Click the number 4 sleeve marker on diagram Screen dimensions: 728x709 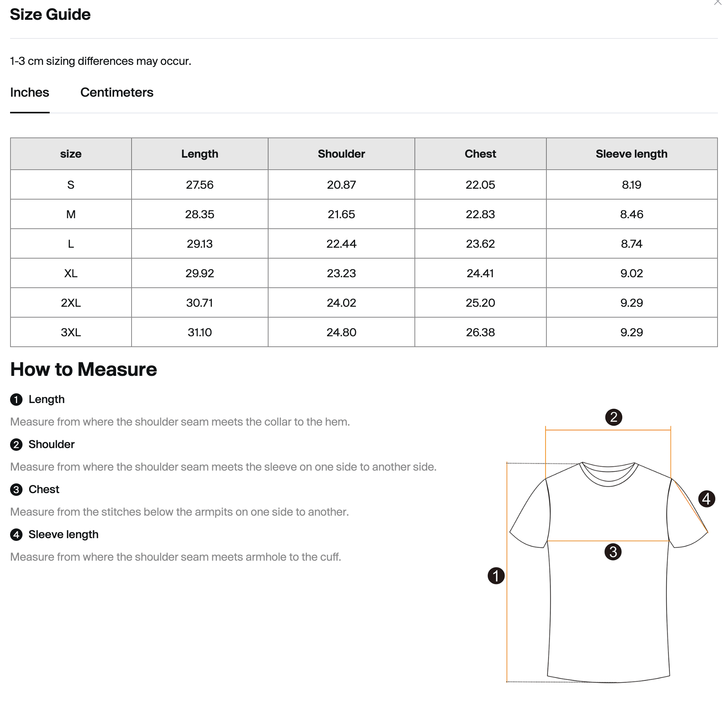click(706, 499)
